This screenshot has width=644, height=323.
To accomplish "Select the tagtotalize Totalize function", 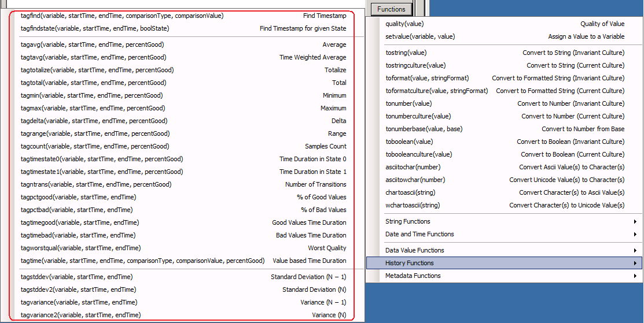I will click(183, 70).
